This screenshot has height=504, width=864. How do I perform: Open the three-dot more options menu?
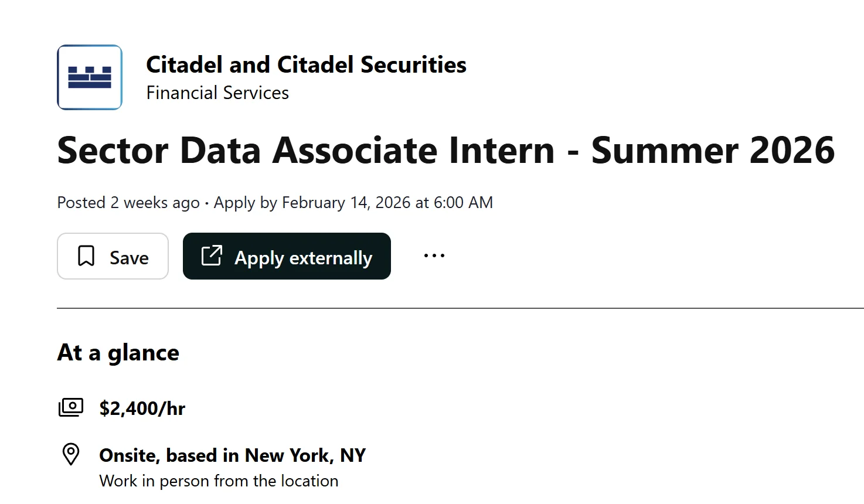[434, 256]
